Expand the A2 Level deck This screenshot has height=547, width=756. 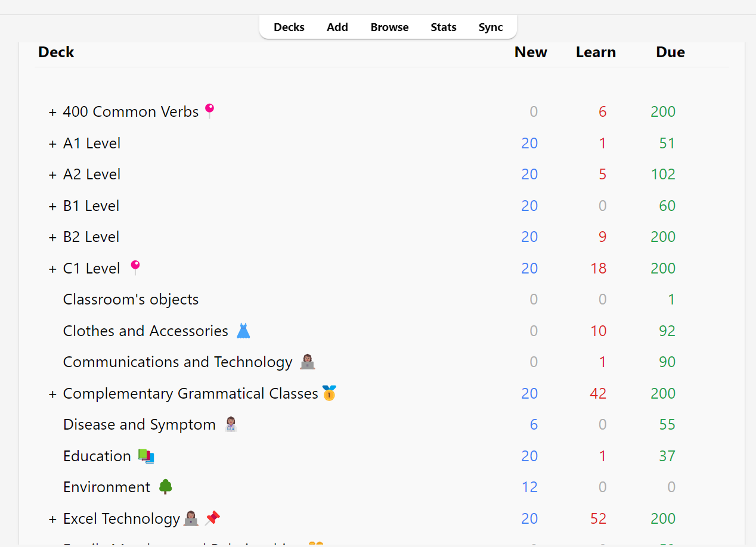[x=52, y=175]
